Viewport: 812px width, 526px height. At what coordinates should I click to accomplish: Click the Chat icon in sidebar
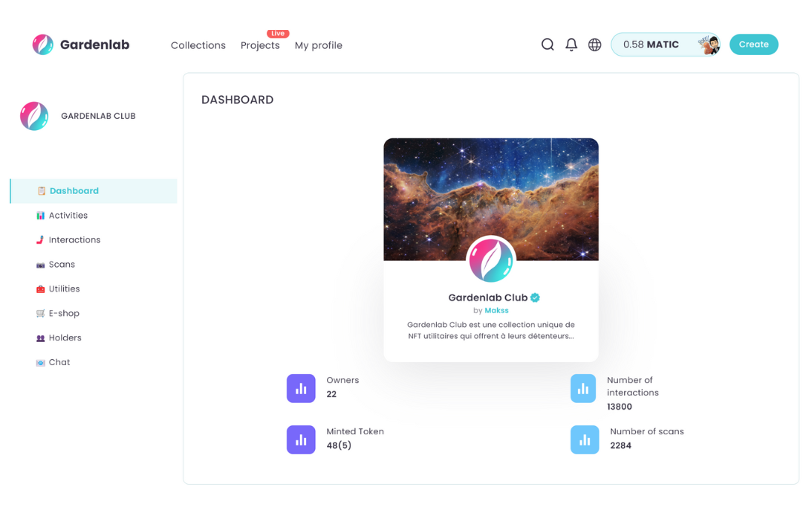tap(41, 363)
